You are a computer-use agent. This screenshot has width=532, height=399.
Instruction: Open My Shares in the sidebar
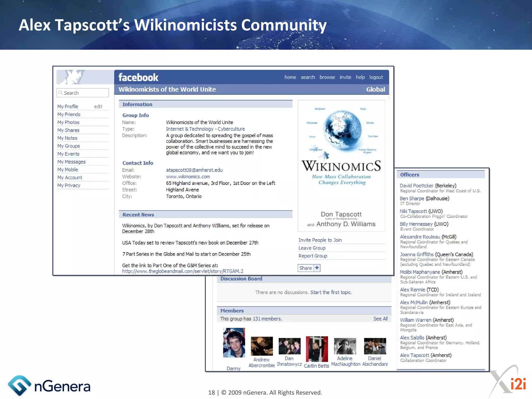pyautogui.click(x=68, y=130)
